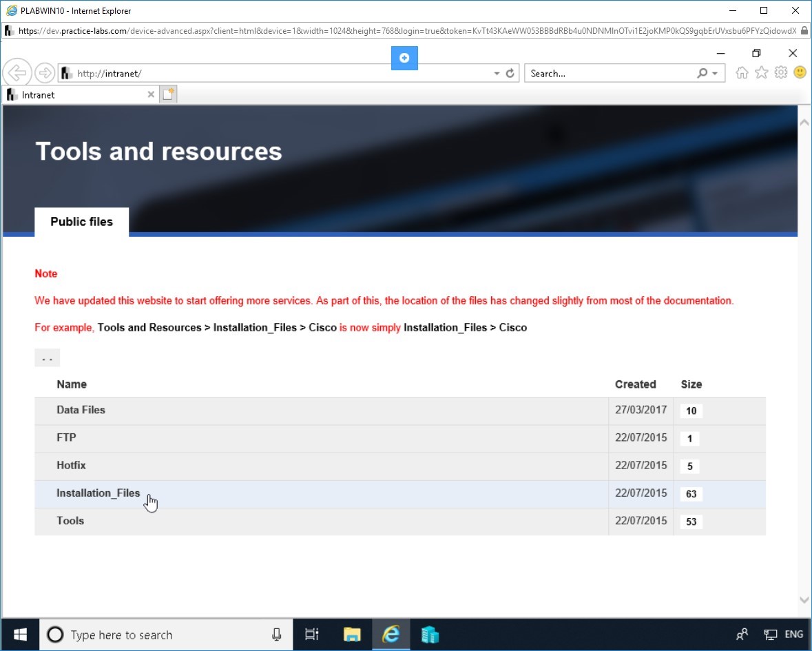Click the page scrollbar up arrow
This screenshot has width=812, height=651.
tap(804, 123)
